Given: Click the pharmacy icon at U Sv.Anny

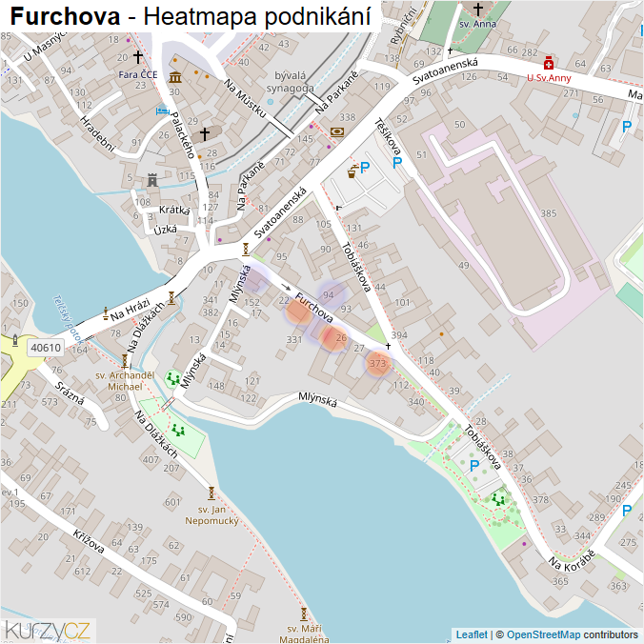Looking at the screenshot, I should 549,63.
